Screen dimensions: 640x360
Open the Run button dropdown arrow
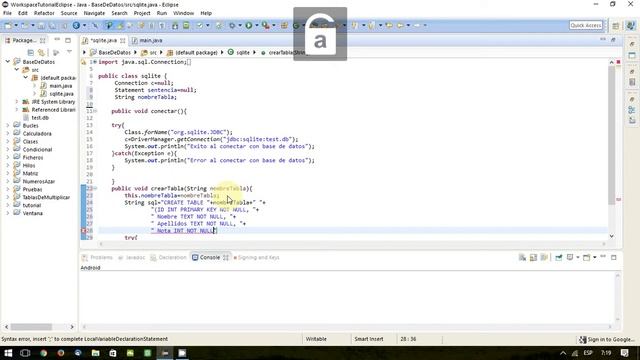point(256,25)
